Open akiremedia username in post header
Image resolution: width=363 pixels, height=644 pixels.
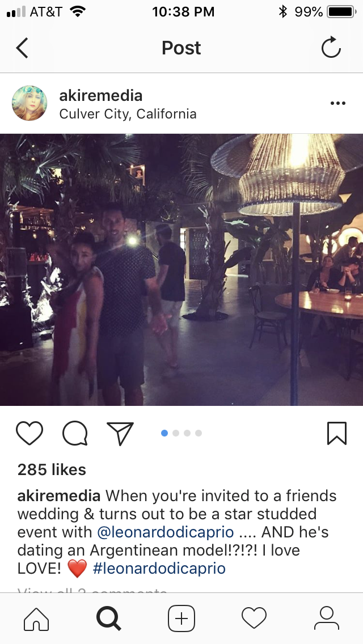[101, 95]
